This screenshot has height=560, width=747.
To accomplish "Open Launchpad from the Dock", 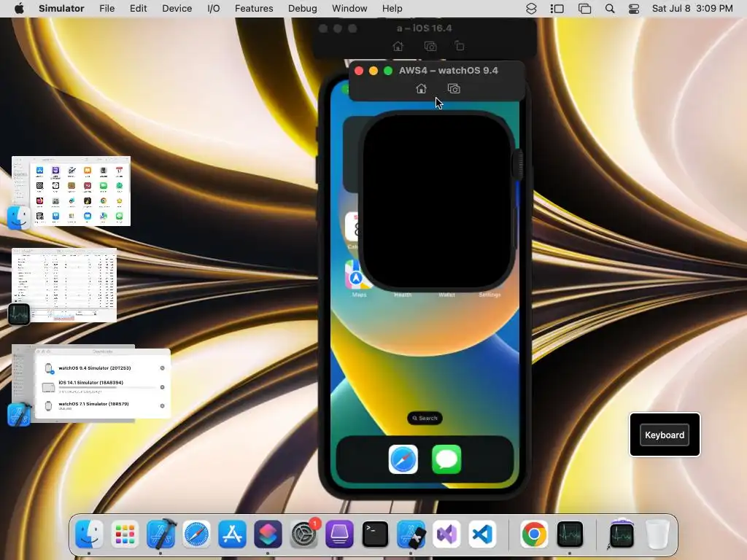I will tap(125, 534).
